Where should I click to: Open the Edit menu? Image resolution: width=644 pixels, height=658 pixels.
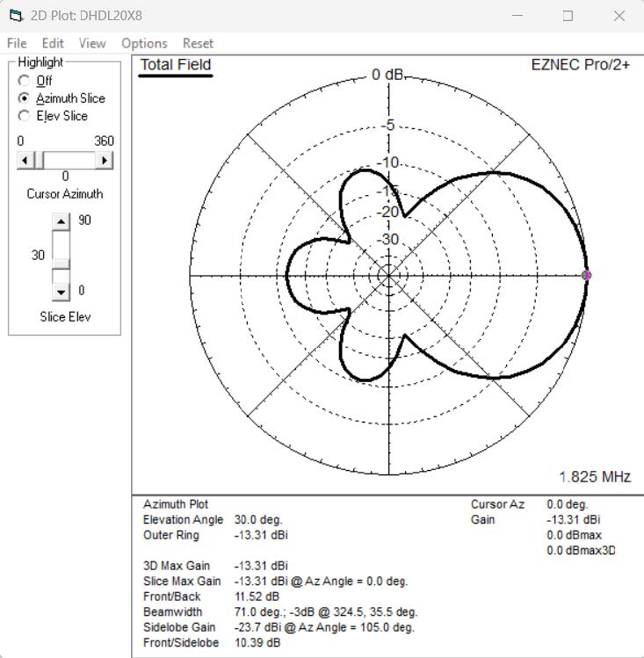(x=53, y=43)
